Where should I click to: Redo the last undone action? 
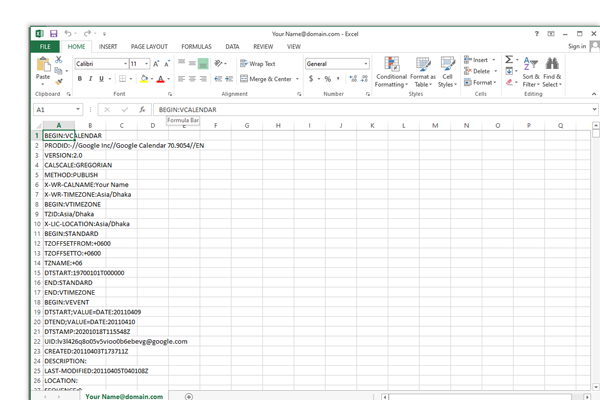click(x=87, y=33)
